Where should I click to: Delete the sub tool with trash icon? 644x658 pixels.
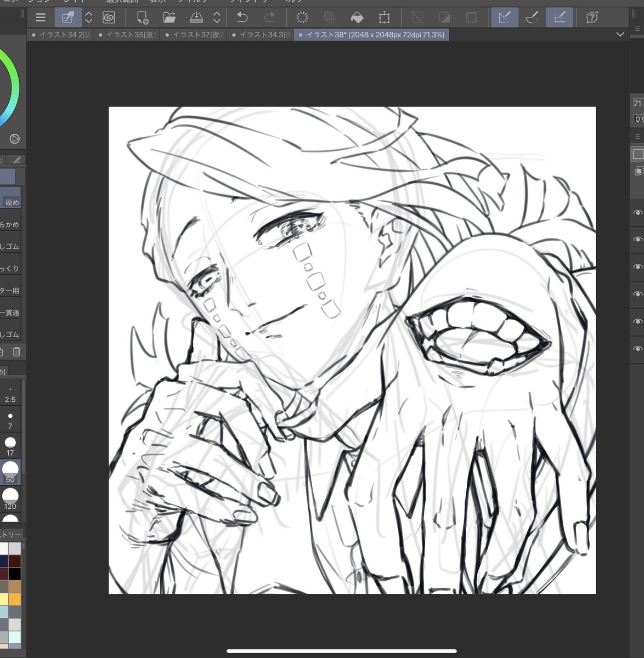(x=16, y=351)
